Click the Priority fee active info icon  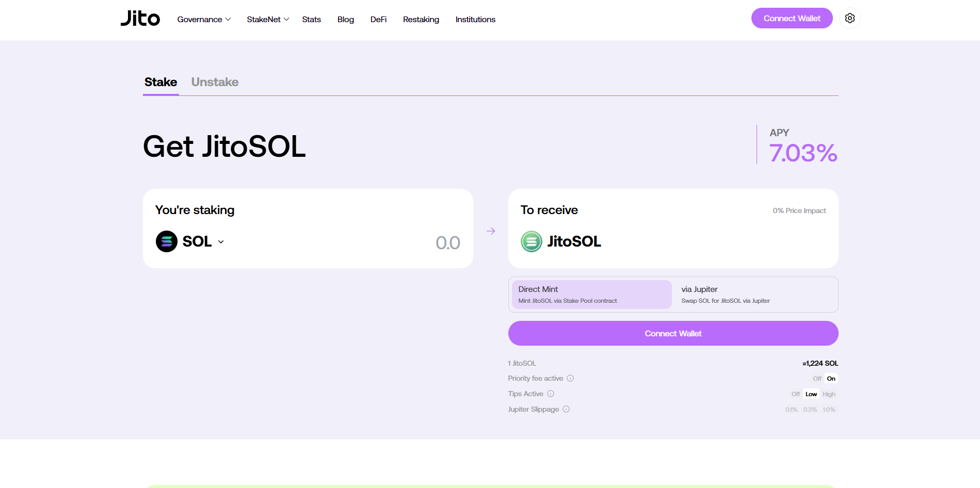click(x=570, y=378)
